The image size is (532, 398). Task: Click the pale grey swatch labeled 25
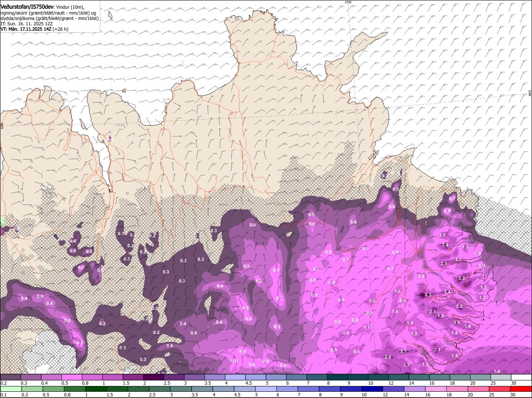[500, 377]
